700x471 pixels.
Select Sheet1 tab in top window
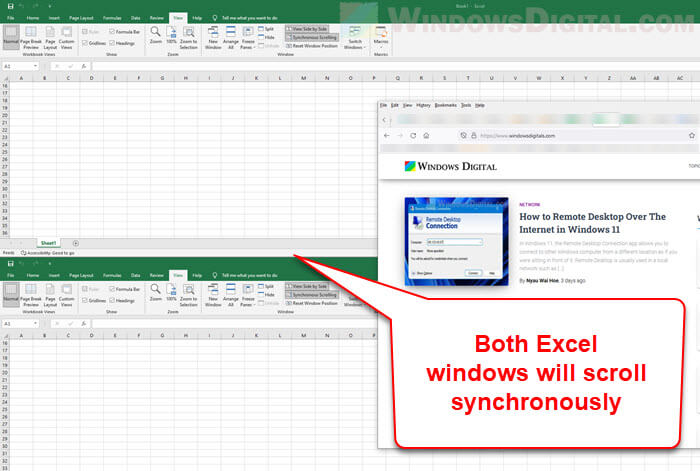click(x=48, y=243)
